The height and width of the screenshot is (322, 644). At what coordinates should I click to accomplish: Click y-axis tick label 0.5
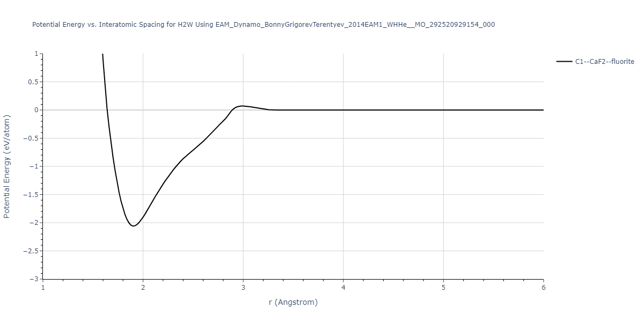pos(32,82)
